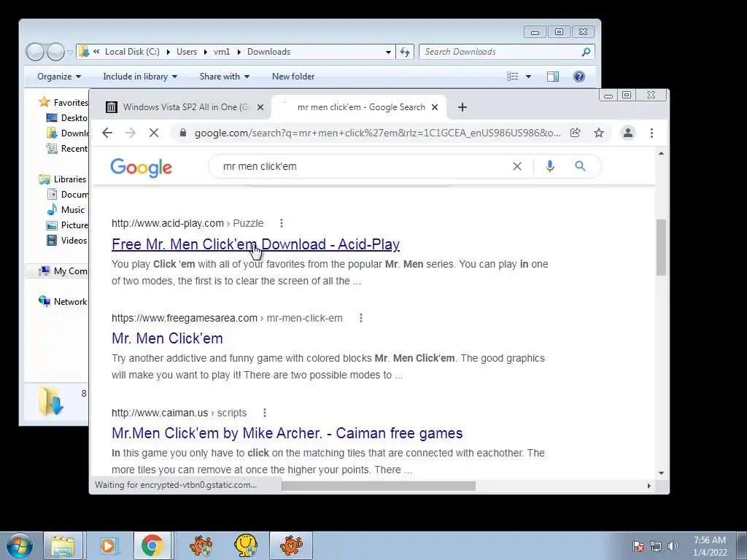747x560 pixels.
Task: Click Downloads in the Explorer breadcrumb
Action: click(x=268, y=52)
